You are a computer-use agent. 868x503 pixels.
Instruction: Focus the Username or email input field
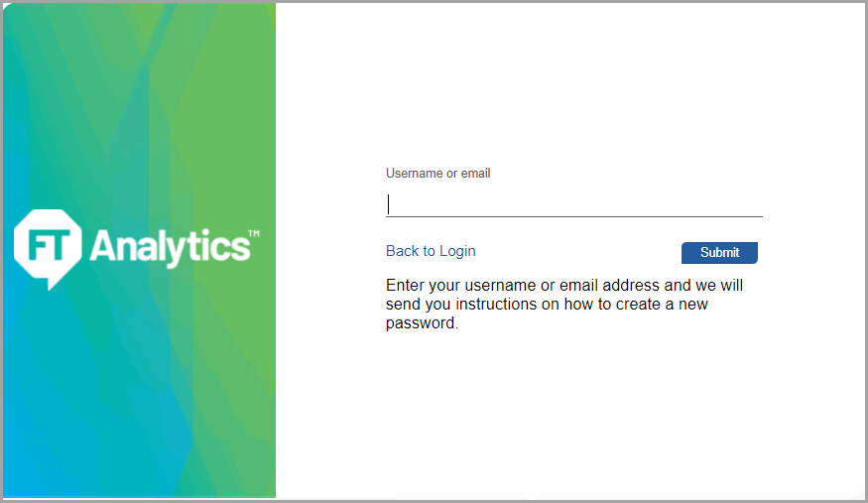pyautogui.click(x=574, y=204)
